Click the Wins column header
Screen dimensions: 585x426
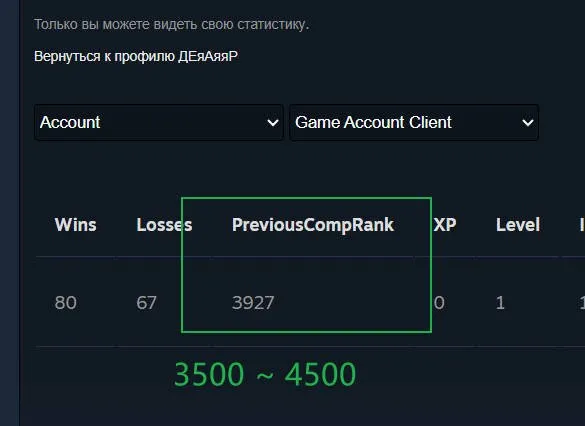(75, 225)
